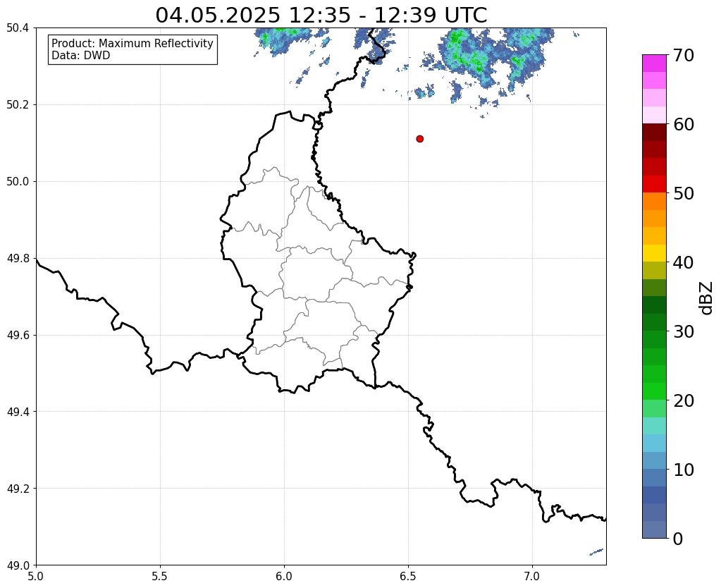Click the dark maroon color band below 60
This screenshot has height=588, width=721.
coord(654,133)
